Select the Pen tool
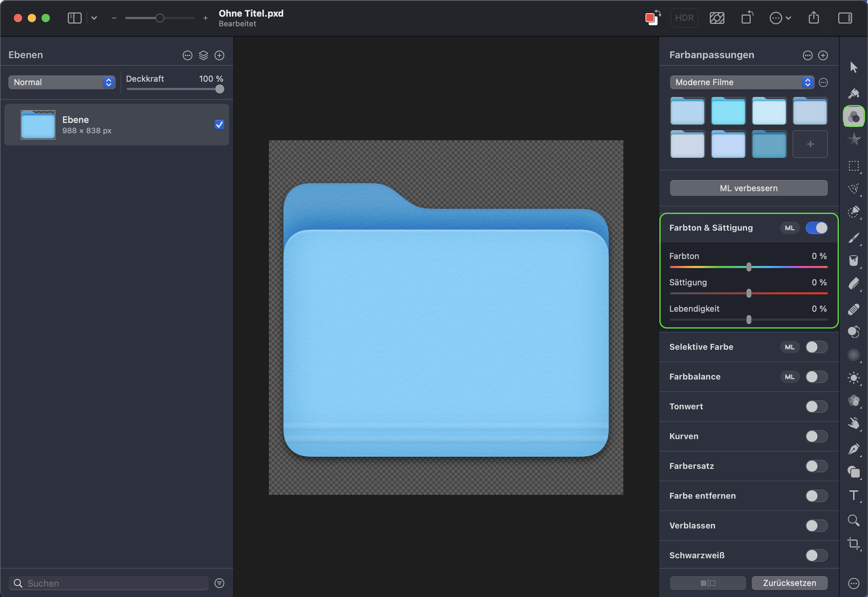The width and height of the screenshot is (868, 597). 853,449
